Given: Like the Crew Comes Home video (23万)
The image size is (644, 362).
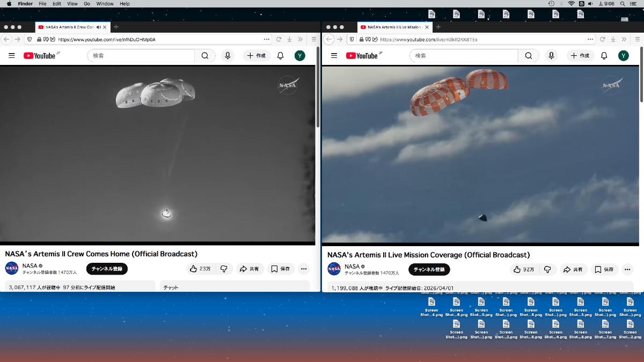Looking at the screenshot, I should point(200,269).
